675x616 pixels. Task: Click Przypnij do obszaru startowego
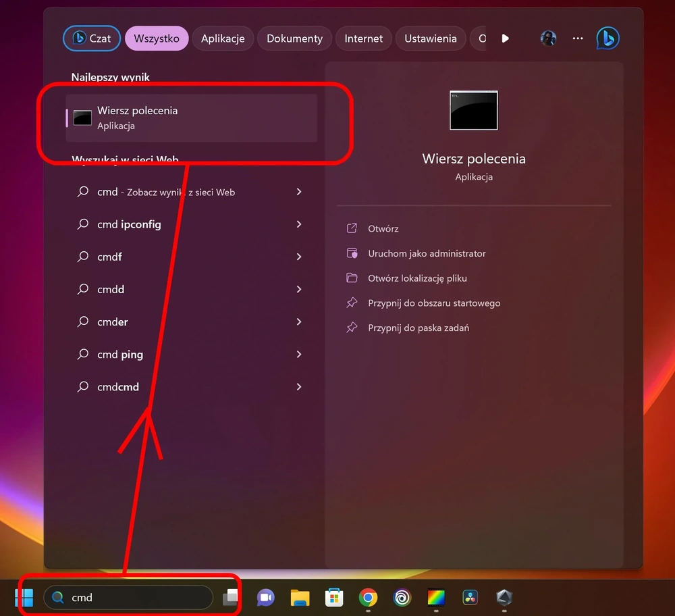[434, 303]
